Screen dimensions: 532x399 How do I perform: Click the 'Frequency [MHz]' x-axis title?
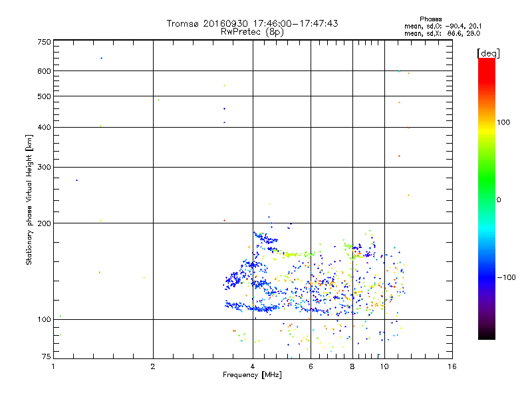click(x=252, y=375)
